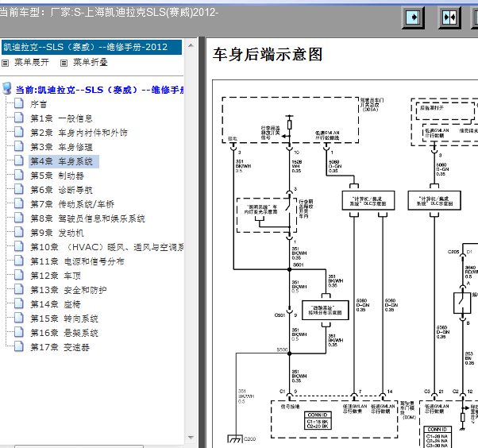Click the document icon beside 第9章
478x448 pixels.
pyautogui.click(x=19, y=232)
